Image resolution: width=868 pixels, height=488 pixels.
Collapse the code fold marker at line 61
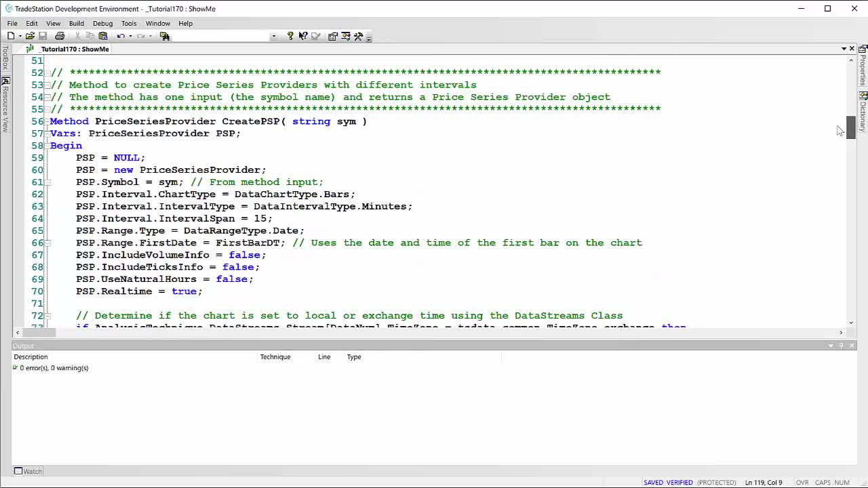pyautogui.click(x=47, y=182)
